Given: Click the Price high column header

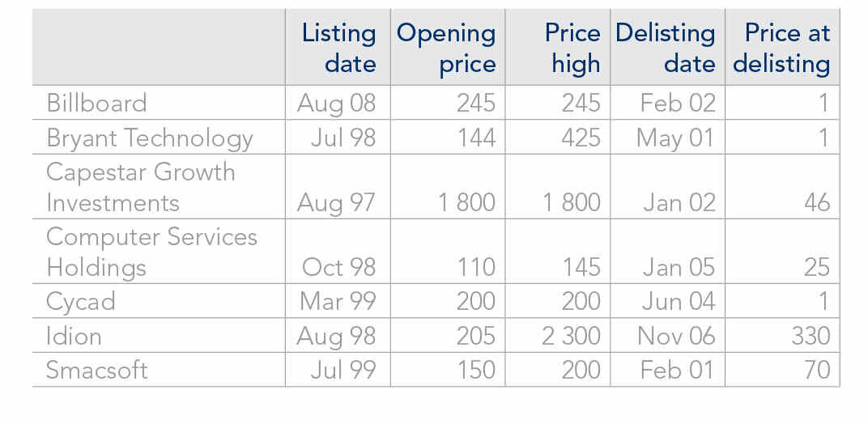Looking at the screenshot, I should pos(572,49).
